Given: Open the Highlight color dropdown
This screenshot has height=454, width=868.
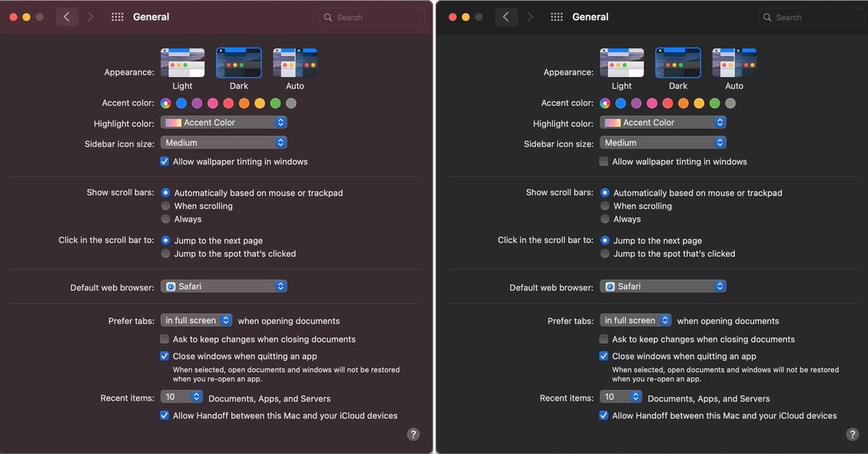Looking at the screenshot, I should click(223, 121).
